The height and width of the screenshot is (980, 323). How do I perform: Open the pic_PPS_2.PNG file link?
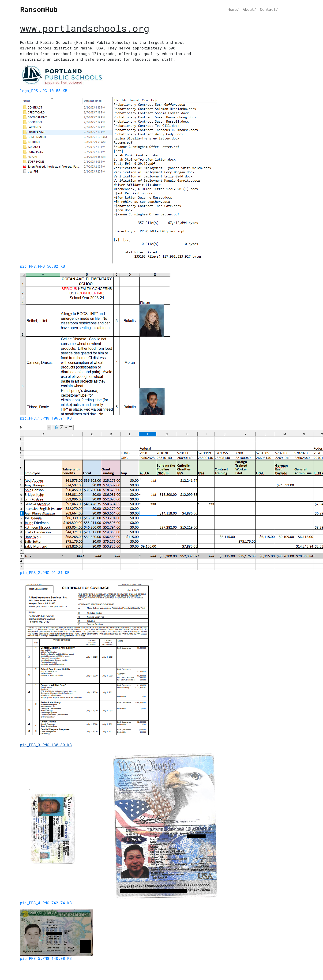[45, 573]
